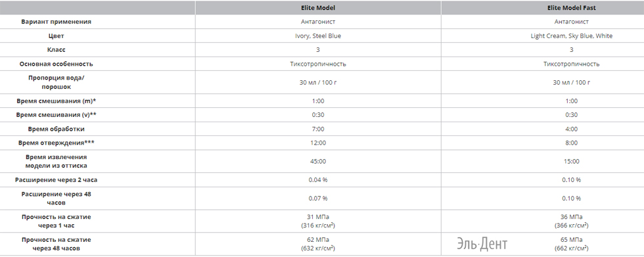
Task: Click the Вариант применения row label
Action: click(x=57, y=22)
